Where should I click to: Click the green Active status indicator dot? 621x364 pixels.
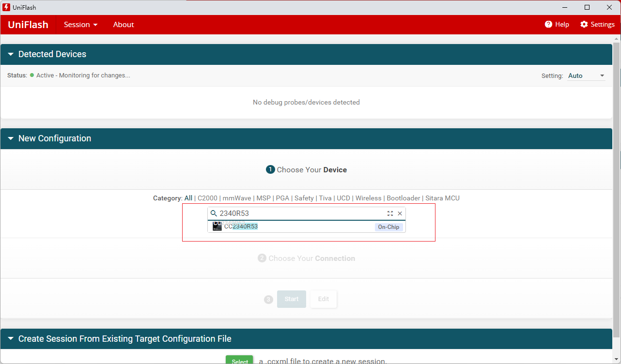tap(32, 76)
